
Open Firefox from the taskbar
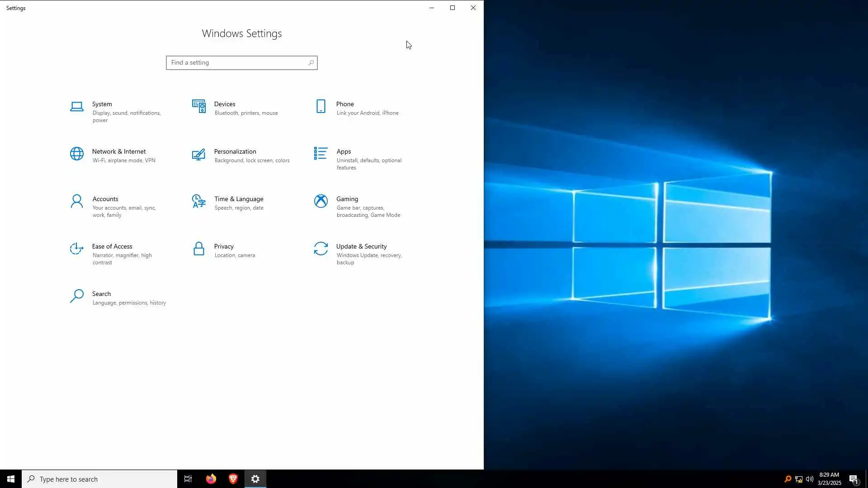coord(211,479)
